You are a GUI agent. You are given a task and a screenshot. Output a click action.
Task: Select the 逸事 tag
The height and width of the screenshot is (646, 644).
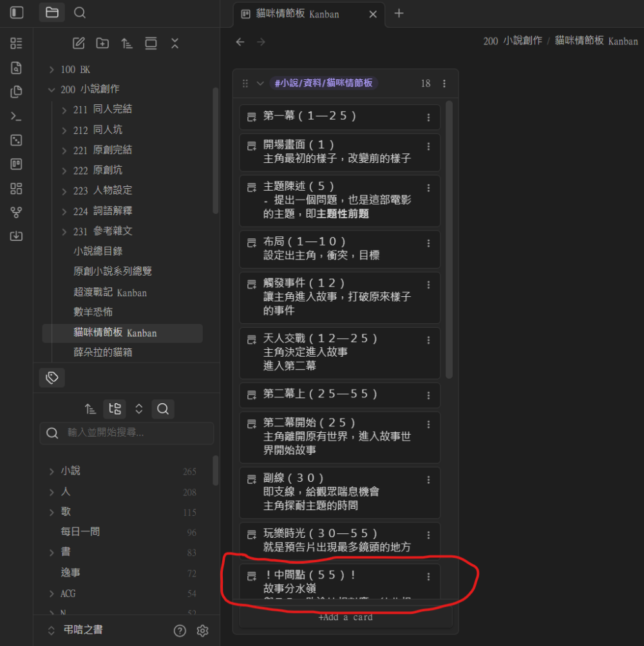70,573
